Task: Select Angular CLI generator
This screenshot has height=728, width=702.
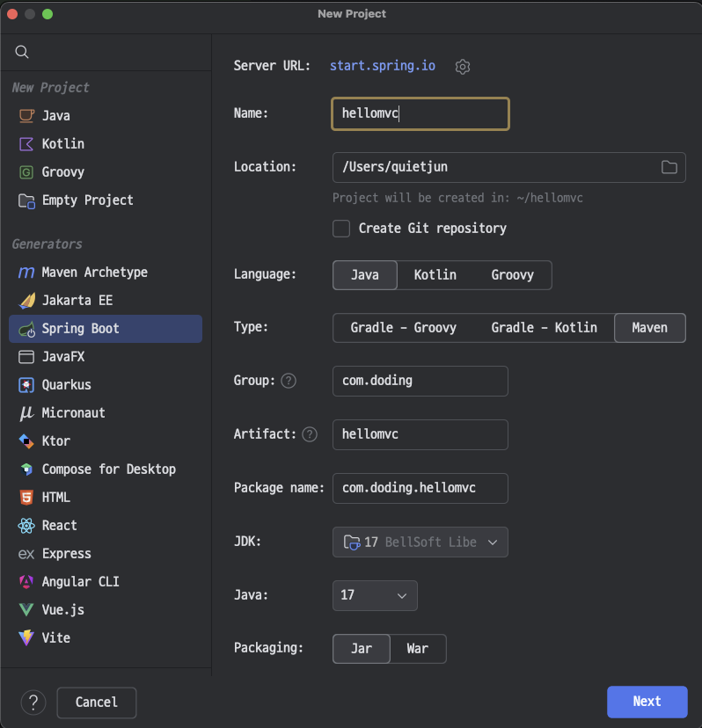Action: [x=106, y=582]
